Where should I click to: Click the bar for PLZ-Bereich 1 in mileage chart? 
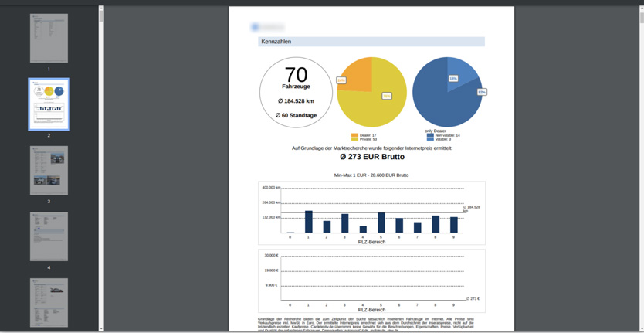(x=309, y=222)
